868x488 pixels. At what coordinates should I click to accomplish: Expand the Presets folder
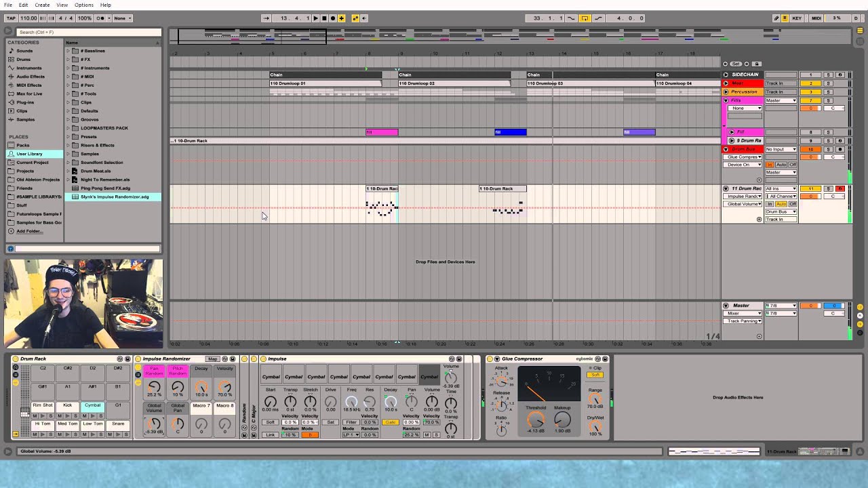pyautogui.click(x=68, y=137)
